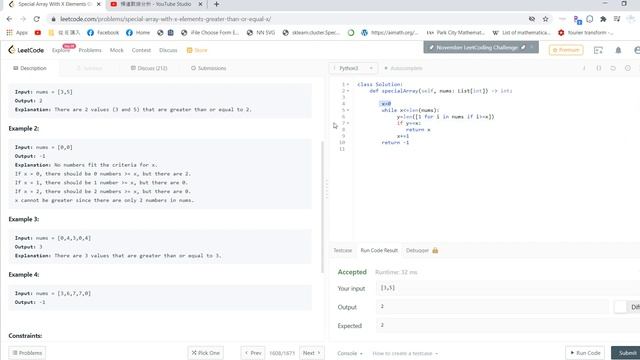This screenshot has height=360, width=640.
Task: Open the media control playlist icon
Action: click(x=617, y=19)
